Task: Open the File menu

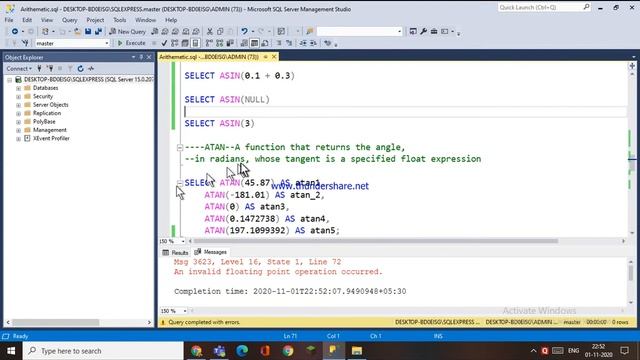Action: point(9,20)
